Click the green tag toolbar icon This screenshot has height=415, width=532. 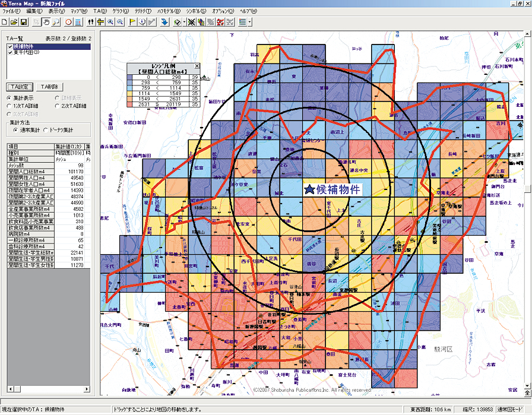pyautogui.click(x=177, y=23)
